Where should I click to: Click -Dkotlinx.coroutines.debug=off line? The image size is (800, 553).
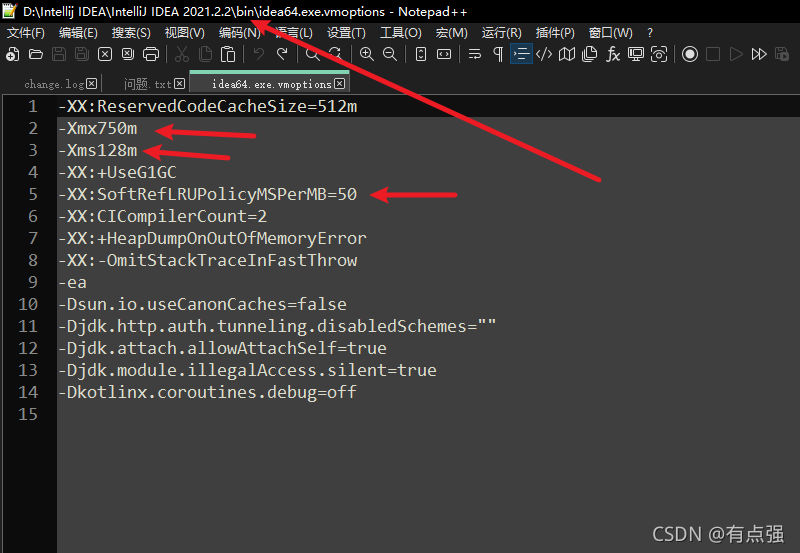pos(208,392)
